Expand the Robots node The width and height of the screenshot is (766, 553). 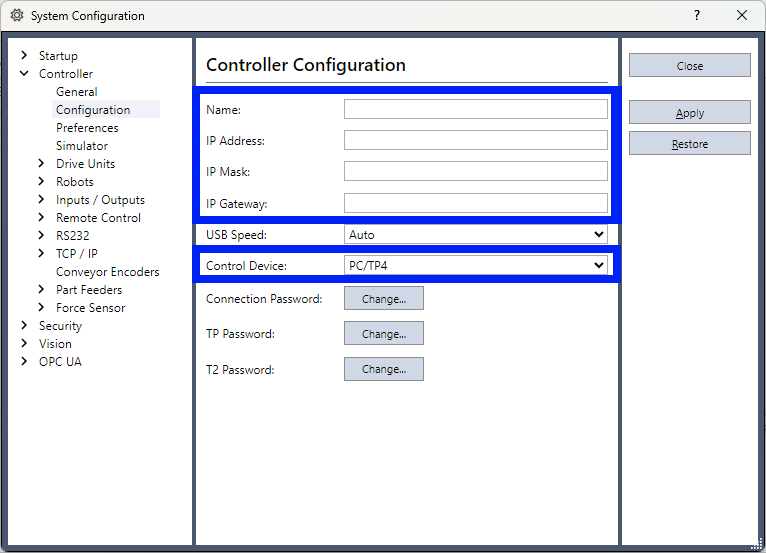42,181
